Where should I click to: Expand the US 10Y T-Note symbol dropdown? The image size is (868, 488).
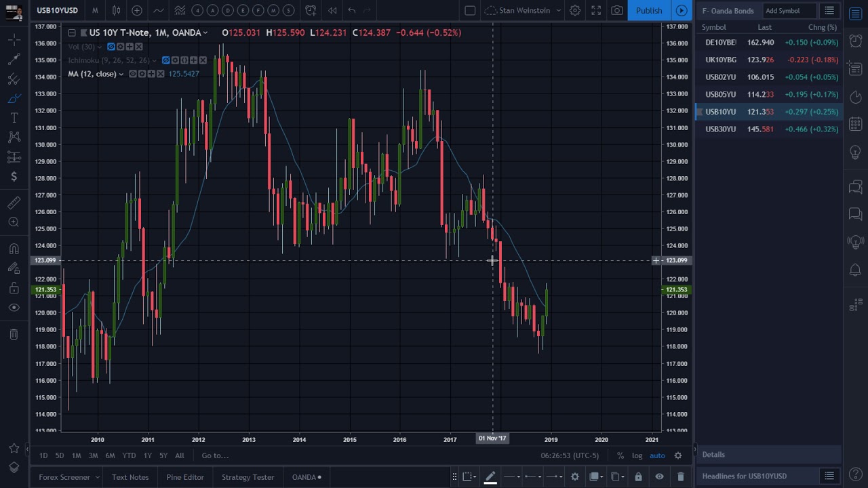point(205,33)
